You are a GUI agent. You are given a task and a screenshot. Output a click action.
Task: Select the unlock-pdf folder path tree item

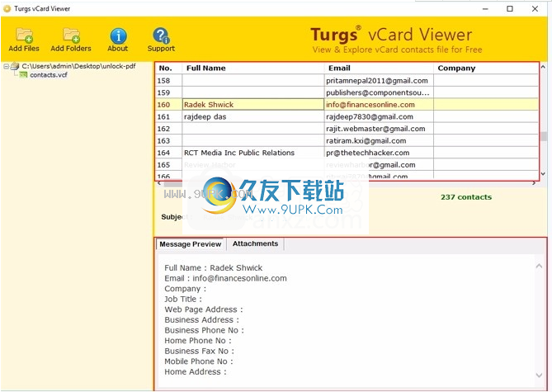(78, 66)
